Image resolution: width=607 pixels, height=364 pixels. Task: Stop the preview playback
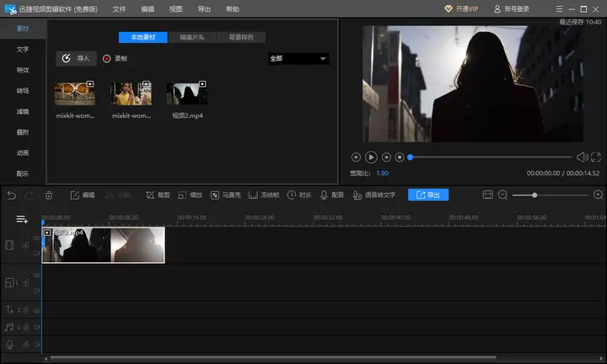[400, 157]
